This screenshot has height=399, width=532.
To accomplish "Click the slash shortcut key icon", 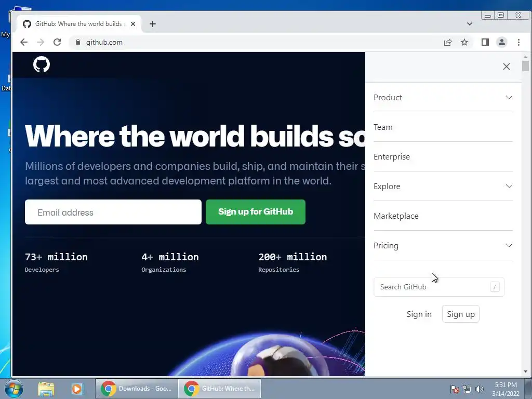I will (495, 287).
